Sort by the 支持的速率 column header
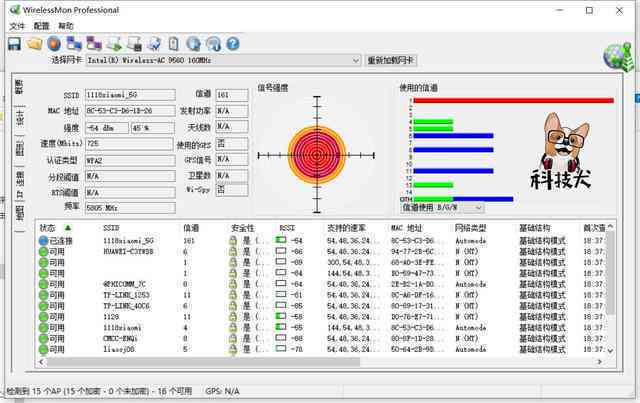 click(x=346, y=228)
